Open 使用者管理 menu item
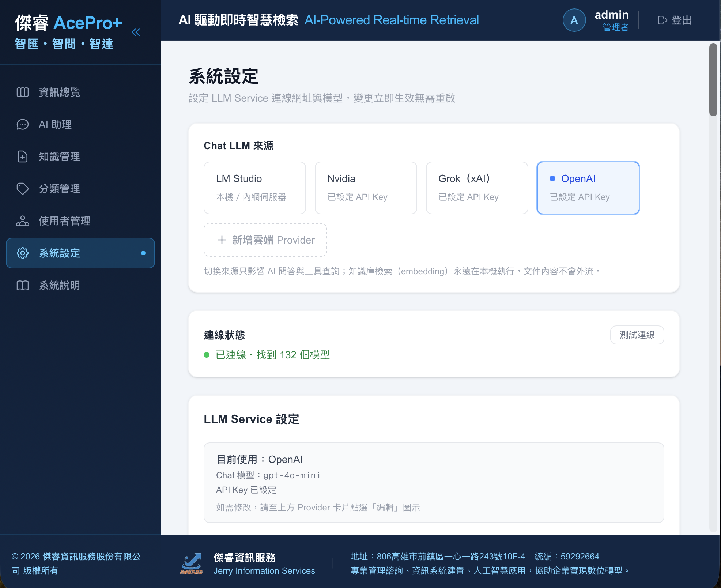Viewport: 721px width, 588px height. [x=80, y=221]
